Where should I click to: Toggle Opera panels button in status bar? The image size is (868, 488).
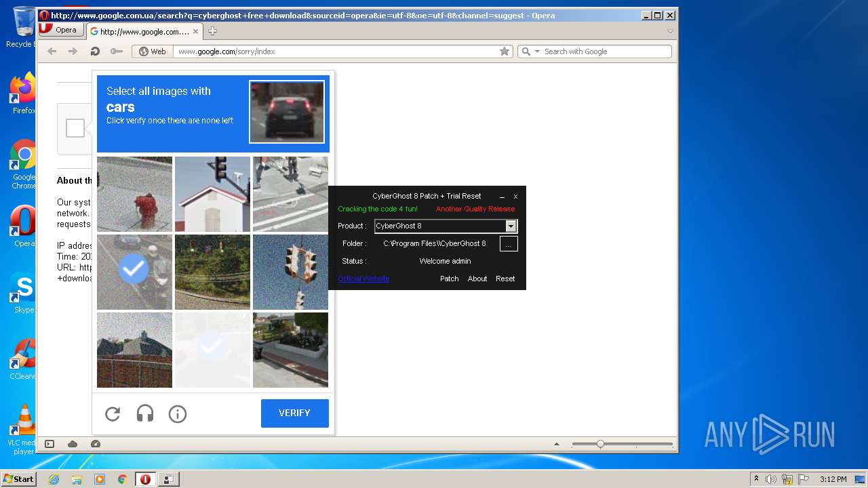50,444
